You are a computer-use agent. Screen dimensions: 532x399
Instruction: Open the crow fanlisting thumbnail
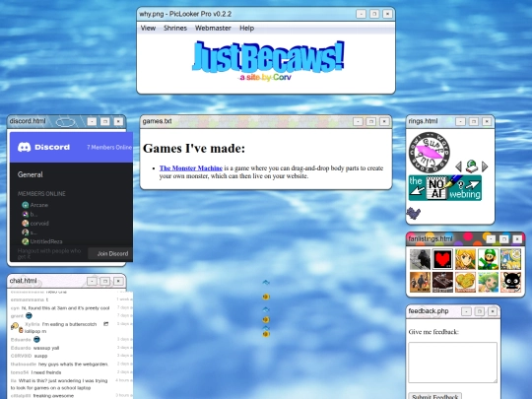click(420, 259)
